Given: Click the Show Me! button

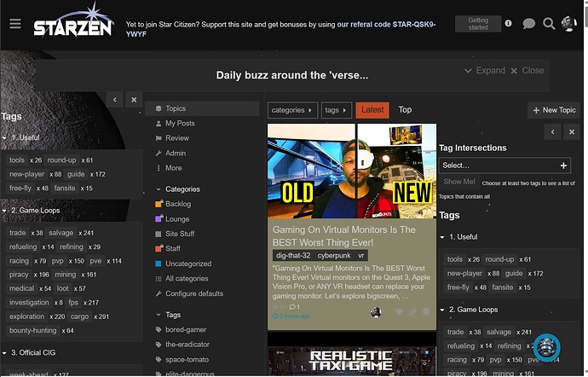Looking at the screenshot, I should click(459, 182).
